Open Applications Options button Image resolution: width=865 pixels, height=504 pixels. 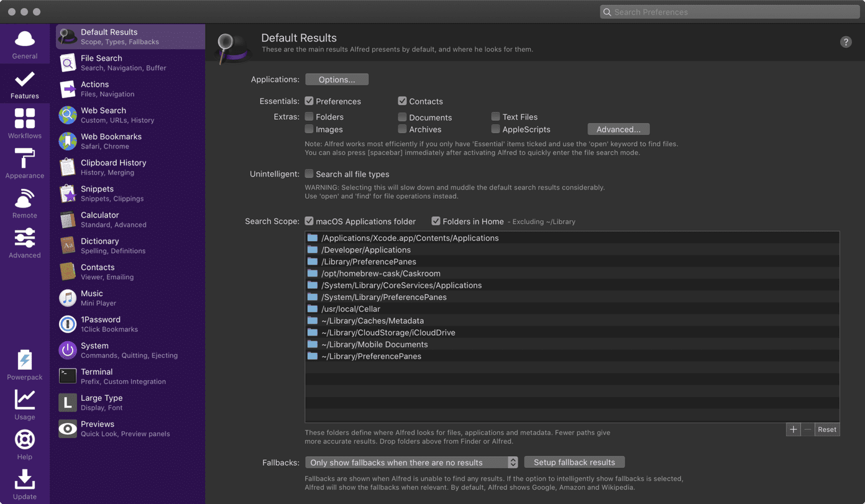pyautogui.click(x=337, y=80)
